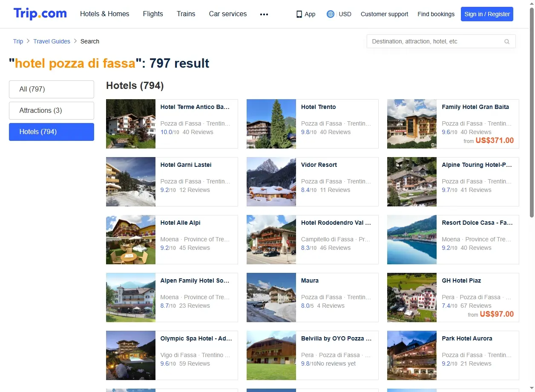This screenshot has height=392, width=535.
Task: Click Hotel Garni Lastei title
Action: 186,165
